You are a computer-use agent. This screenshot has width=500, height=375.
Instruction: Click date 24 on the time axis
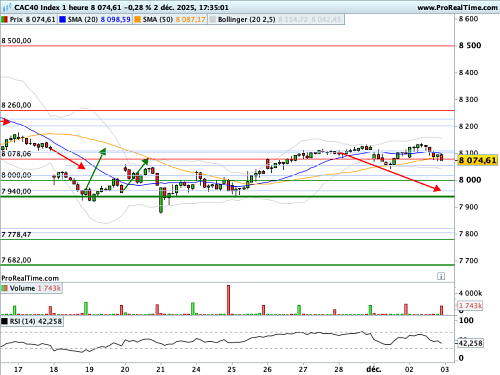pyautogui.click(x=196, y=369)
